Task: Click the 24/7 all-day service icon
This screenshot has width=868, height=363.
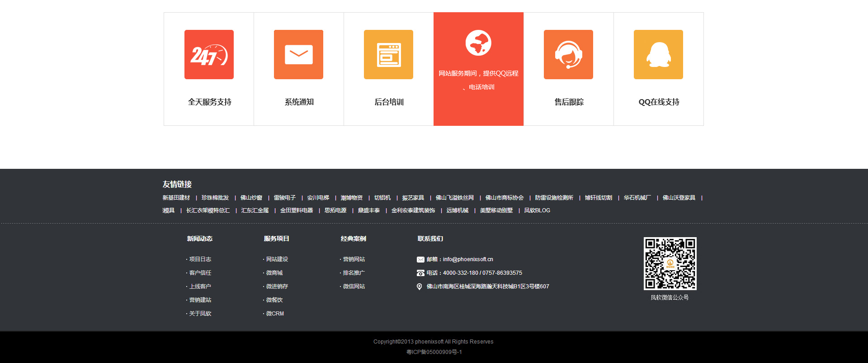Action: (209, 55)
